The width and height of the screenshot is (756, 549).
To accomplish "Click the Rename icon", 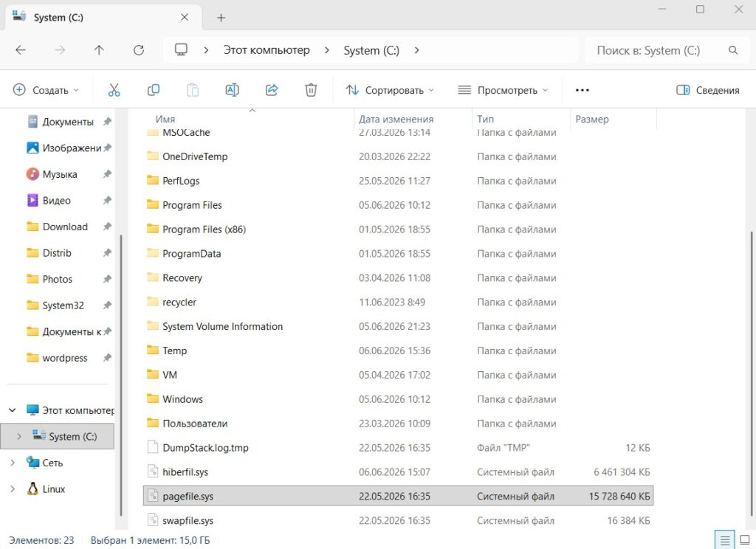I will point(232,90).
